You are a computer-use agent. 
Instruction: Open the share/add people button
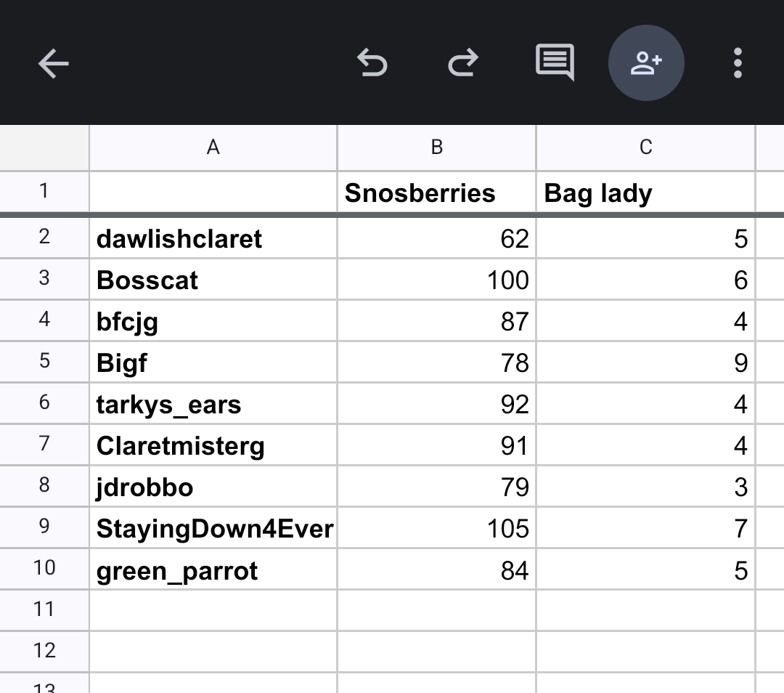tap(646, 63)
